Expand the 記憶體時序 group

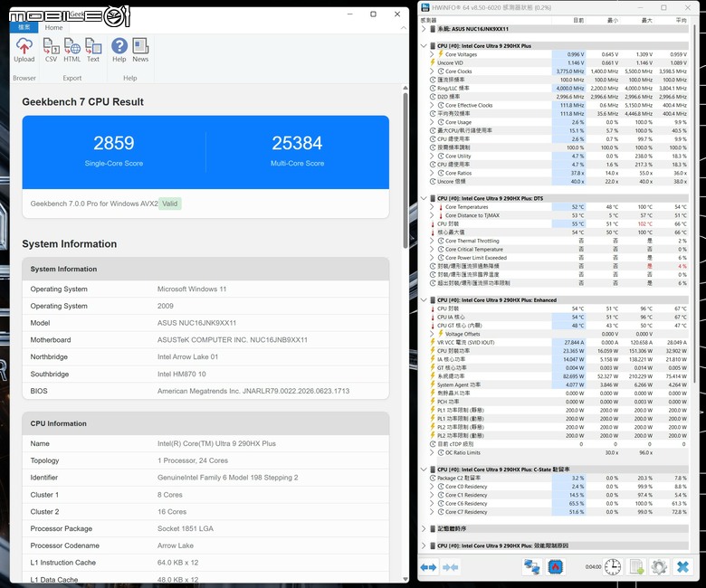(x=424, y=528)
